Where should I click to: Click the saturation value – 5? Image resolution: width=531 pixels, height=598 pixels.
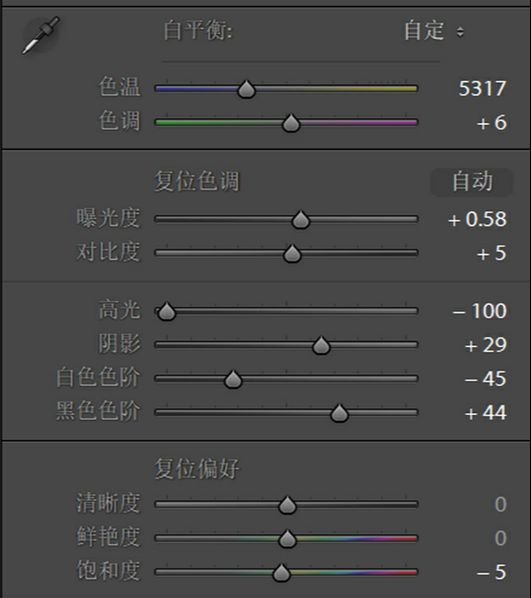click(492, 572)
